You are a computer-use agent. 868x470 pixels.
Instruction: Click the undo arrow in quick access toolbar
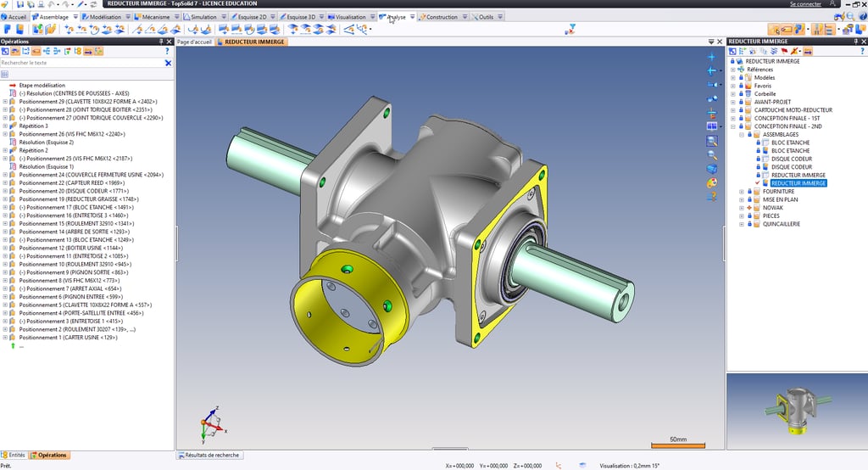click(52, 4)
